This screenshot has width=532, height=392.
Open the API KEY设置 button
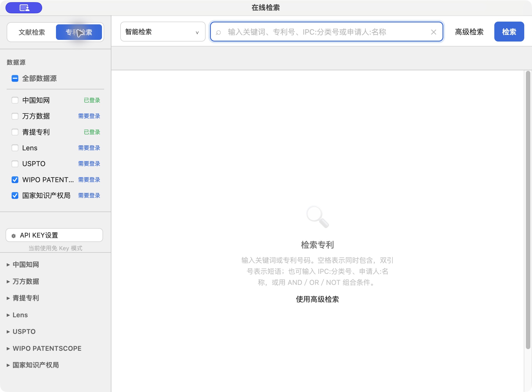(54, 235)
